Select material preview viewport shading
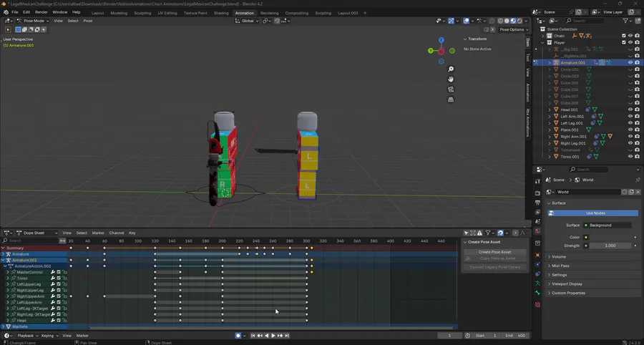Screen dimensions: 644x345 [x=513, y=21]
